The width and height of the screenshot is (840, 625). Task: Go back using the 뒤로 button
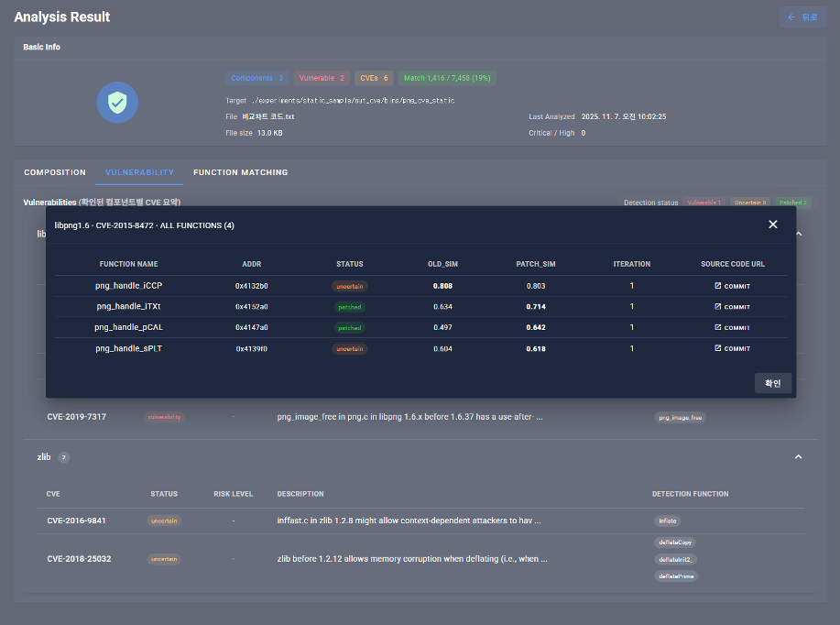coord(802,17)
